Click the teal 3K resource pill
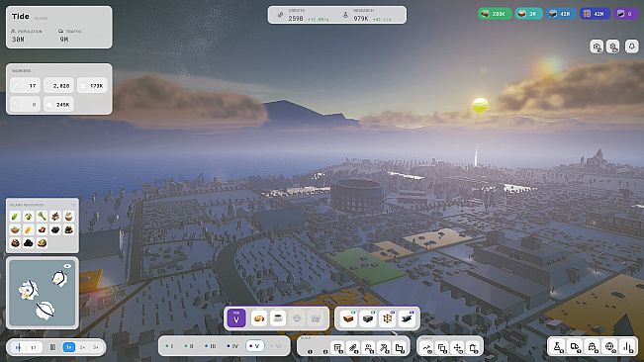Screen dimensions: 644x362 coord(528,14)
